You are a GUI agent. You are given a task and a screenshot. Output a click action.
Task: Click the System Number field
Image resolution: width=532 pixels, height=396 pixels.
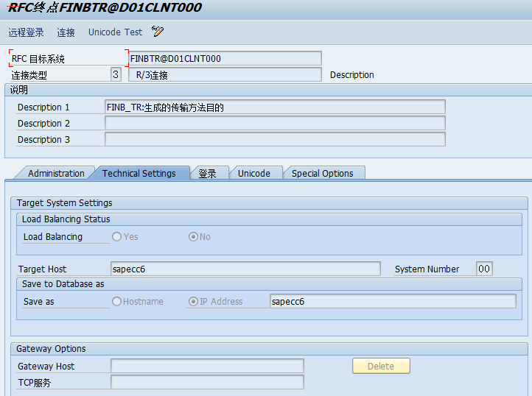484,269
